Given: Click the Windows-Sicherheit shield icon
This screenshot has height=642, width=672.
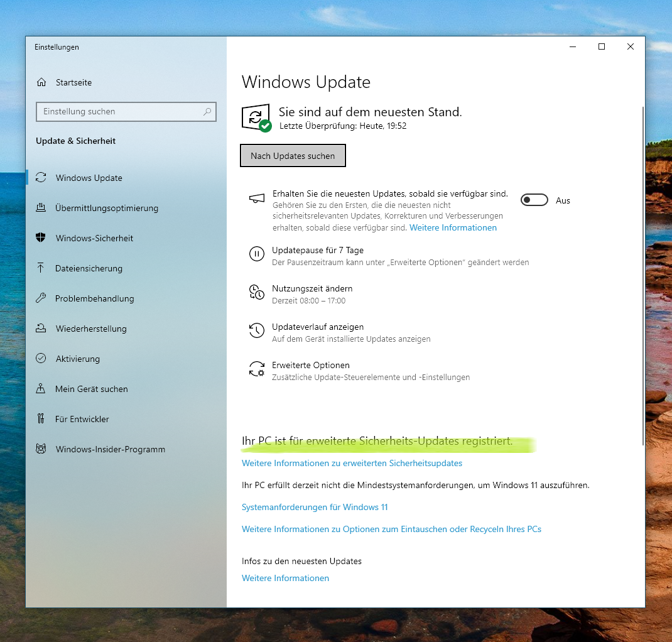Looking at the screenshot, I should 41,237.
